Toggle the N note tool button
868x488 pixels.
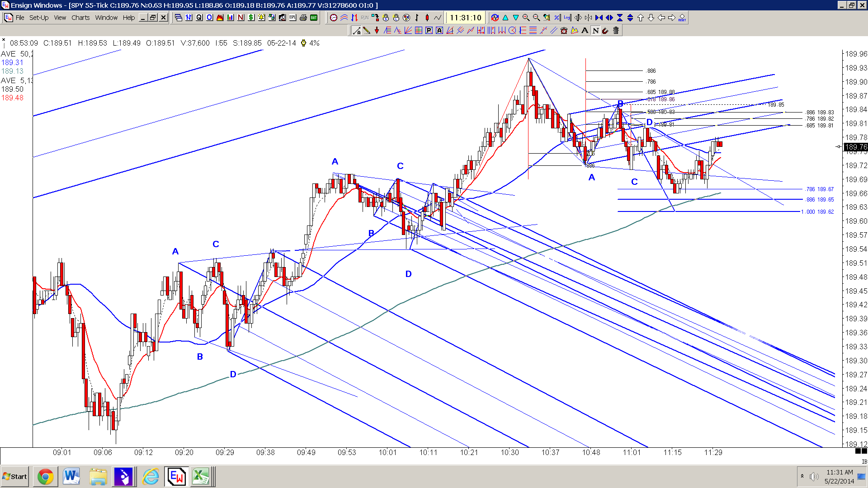pyautogui.click(x=595, y=30)
